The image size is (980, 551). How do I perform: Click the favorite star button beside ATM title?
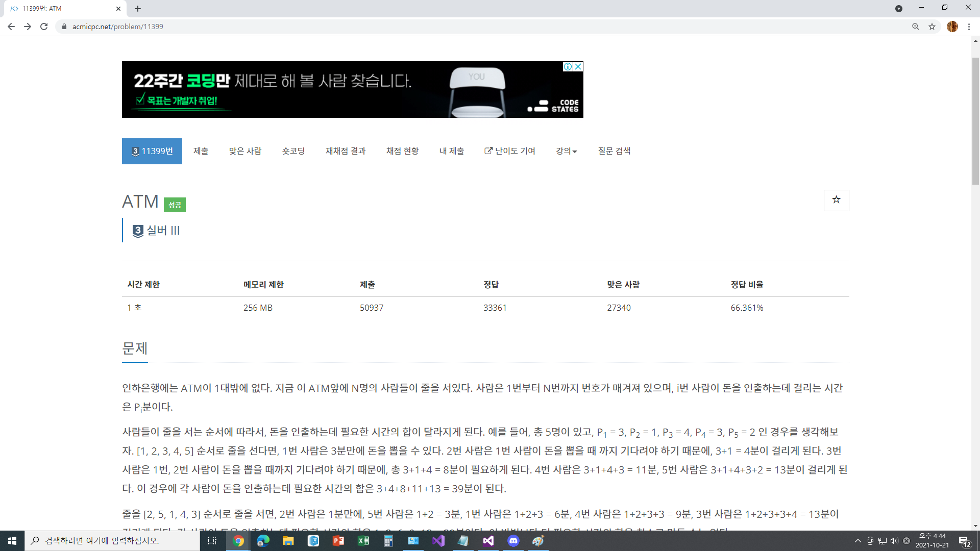836,200
